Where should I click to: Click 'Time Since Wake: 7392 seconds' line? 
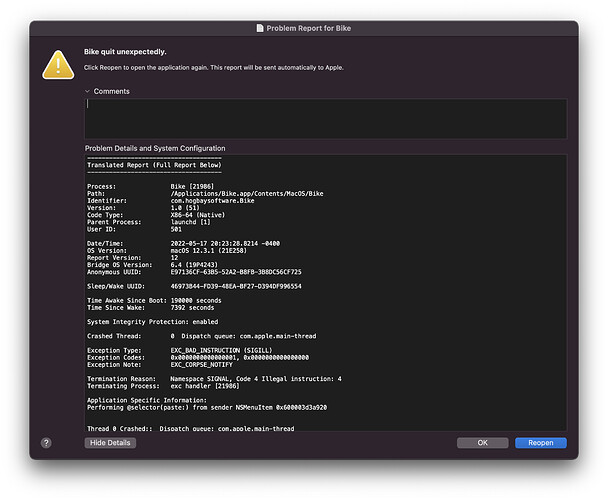pos(151,308)
